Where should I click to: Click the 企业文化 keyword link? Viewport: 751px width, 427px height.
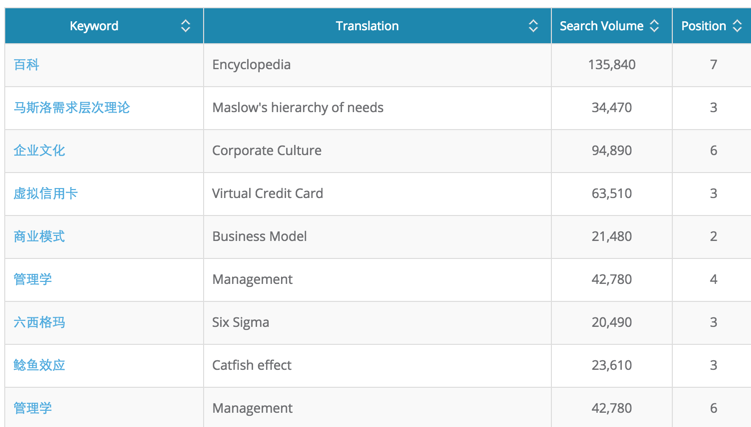coord(40,151)
